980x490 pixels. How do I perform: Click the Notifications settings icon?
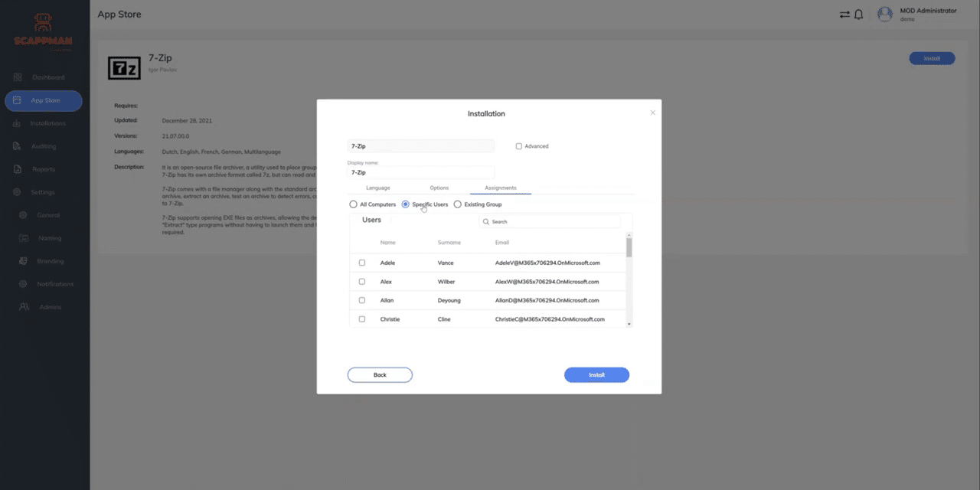tap(23, 284)
